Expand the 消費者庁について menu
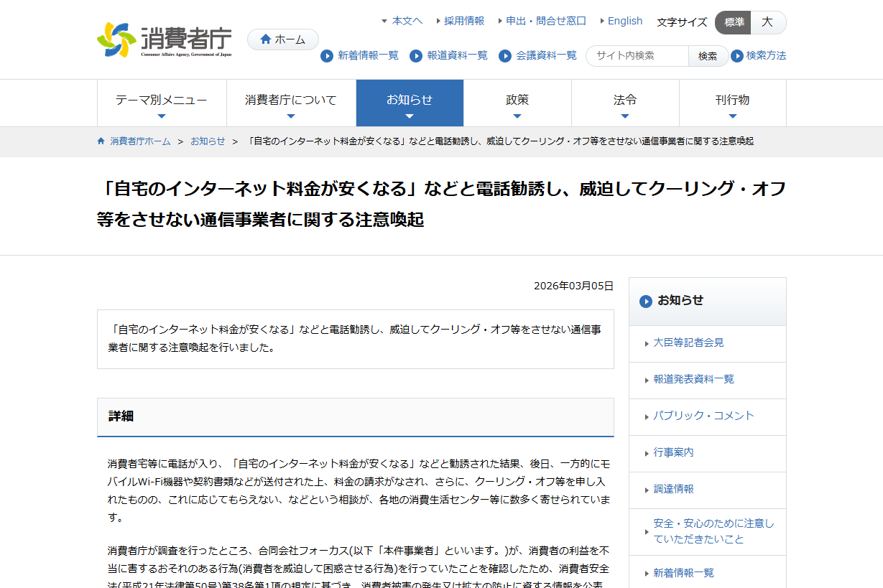Viewport: 883px width, 588px height. [291, 103]
